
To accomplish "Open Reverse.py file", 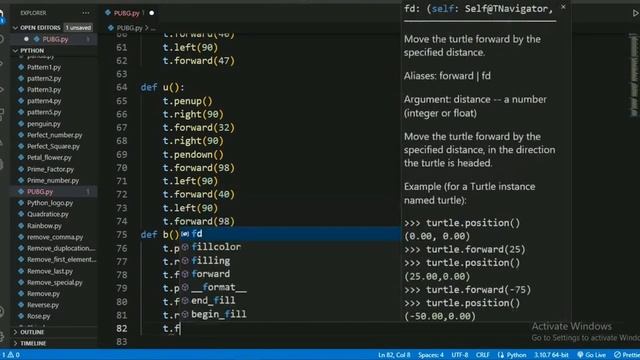I will [x=43, y=305].
